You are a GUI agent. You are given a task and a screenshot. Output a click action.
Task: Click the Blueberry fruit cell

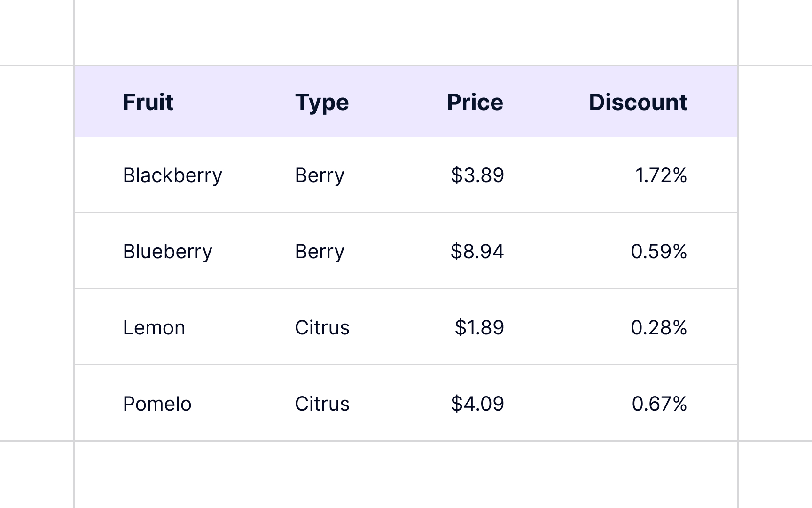[168, 252]
